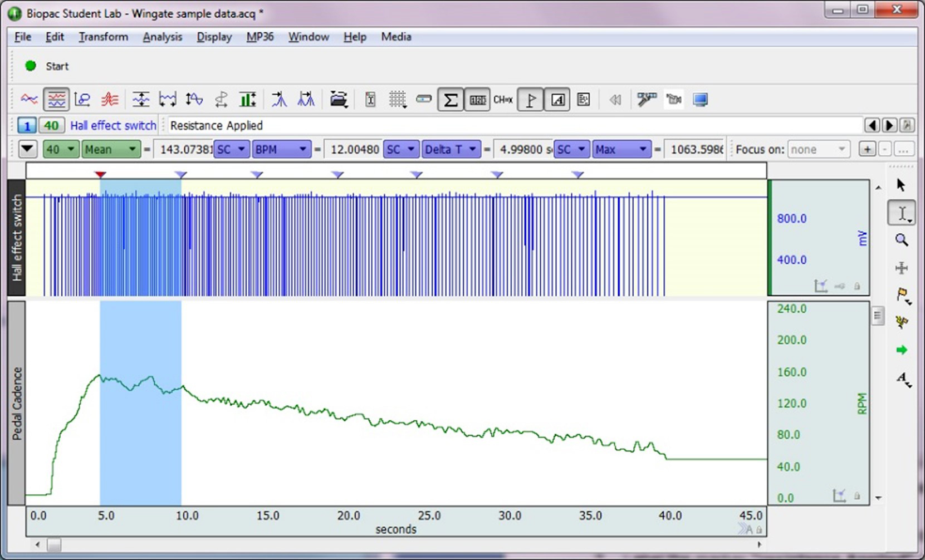Select channel 40 button

click(x=51, y=125)
